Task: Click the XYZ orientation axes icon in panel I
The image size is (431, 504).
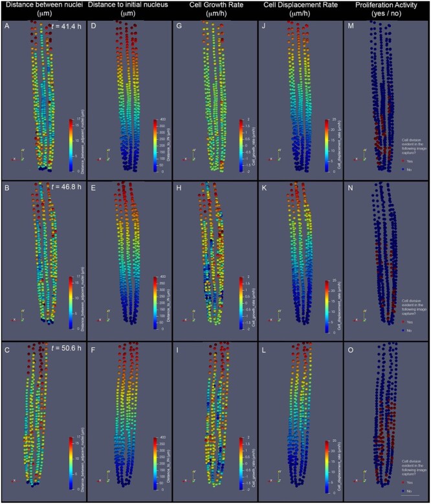Action: (190, 477)
